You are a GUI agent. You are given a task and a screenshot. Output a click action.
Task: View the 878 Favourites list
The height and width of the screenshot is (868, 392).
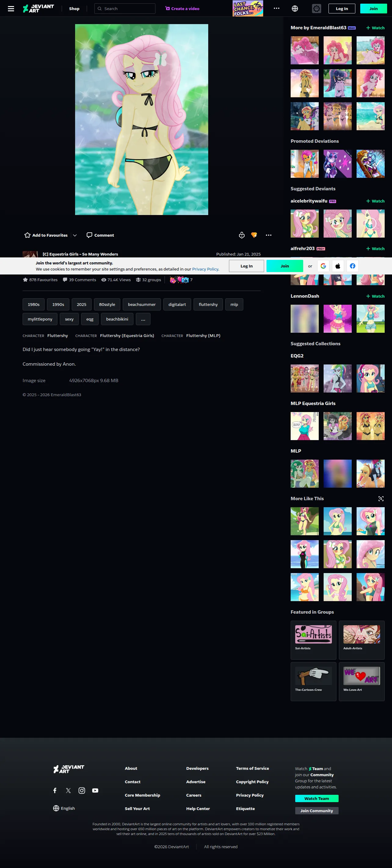click(x=40, y=280)
